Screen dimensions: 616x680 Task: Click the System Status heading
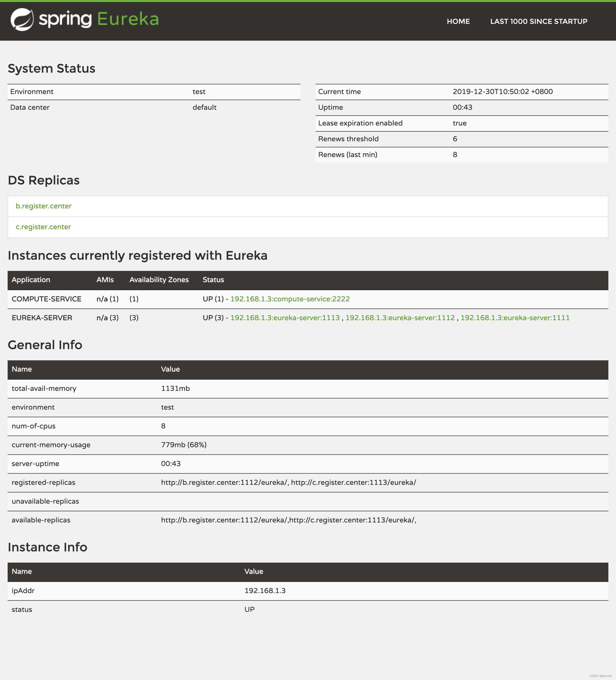pos(51,68)
